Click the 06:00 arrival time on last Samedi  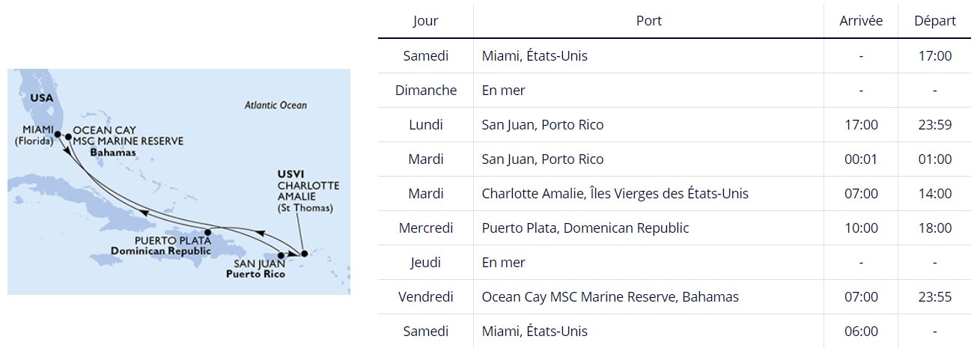tap(861, 332)
